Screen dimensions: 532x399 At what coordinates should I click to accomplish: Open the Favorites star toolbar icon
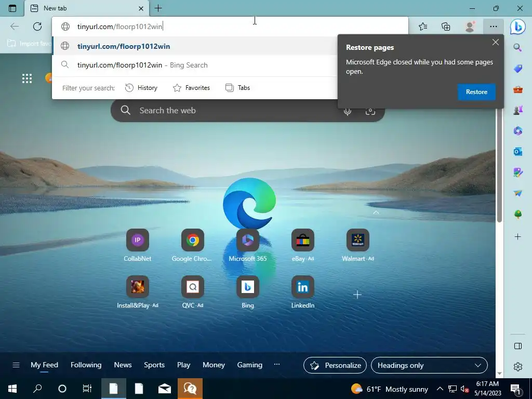click(423, 26)
